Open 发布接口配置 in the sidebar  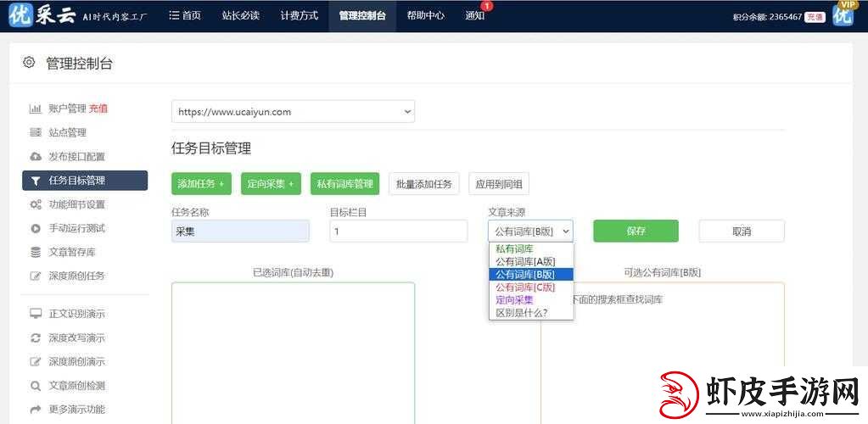click(x=76, y=157)
